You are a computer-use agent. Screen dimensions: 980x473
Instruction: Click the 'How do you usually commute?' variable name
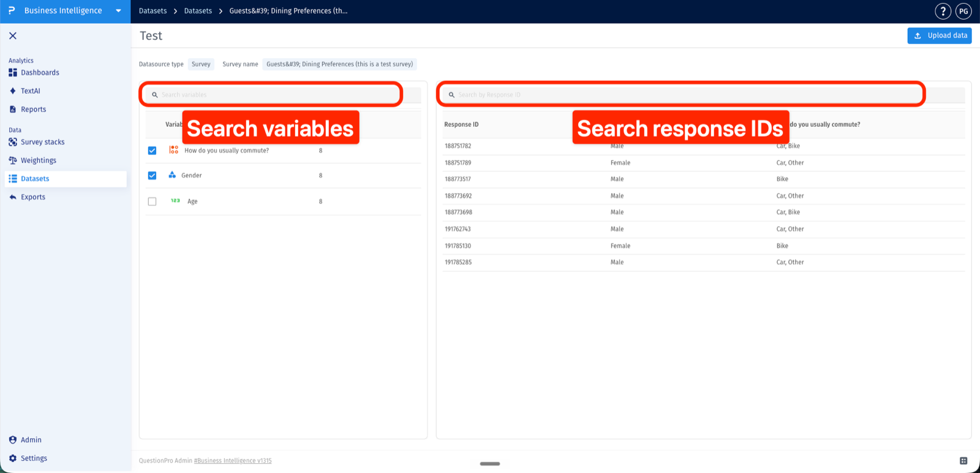point(227,150)
